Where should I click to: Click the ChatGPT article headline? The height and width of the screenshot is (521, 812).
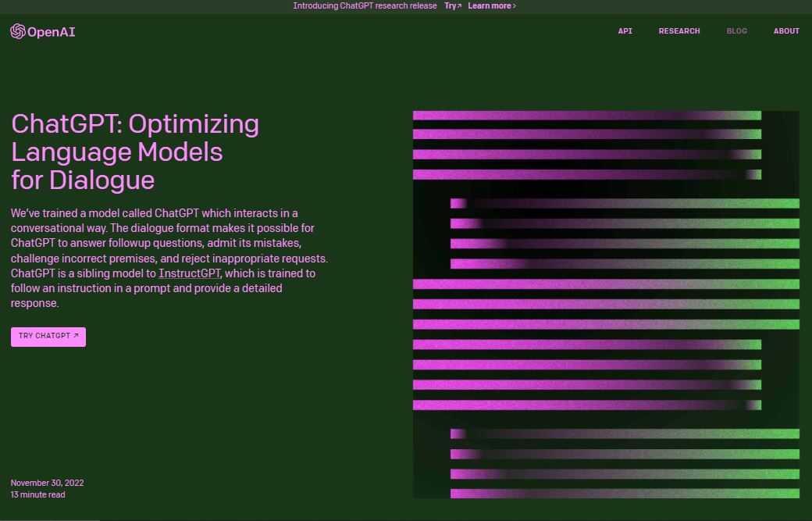(x=134, y=152)
